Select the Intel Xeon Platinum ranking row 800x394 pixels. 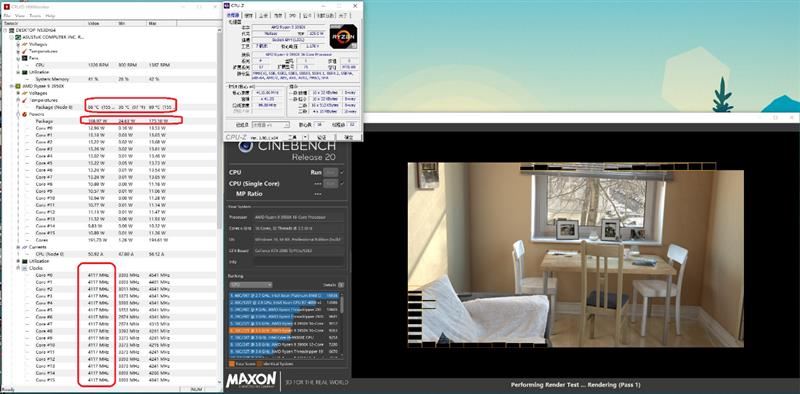point(284,296)
